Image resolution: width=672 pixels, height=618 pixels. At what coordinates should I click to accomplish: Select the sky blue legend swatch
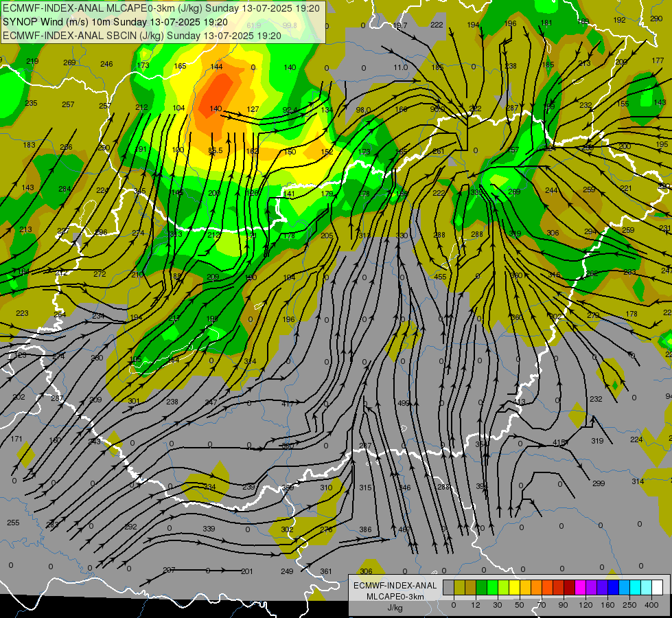(x=625, y=587)
